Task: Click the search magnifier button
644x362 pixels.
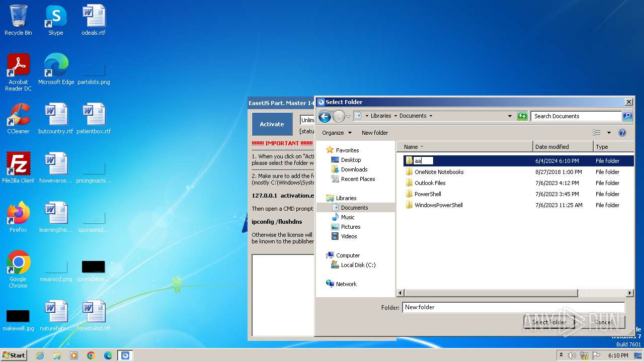Action: tap(627, 116)
